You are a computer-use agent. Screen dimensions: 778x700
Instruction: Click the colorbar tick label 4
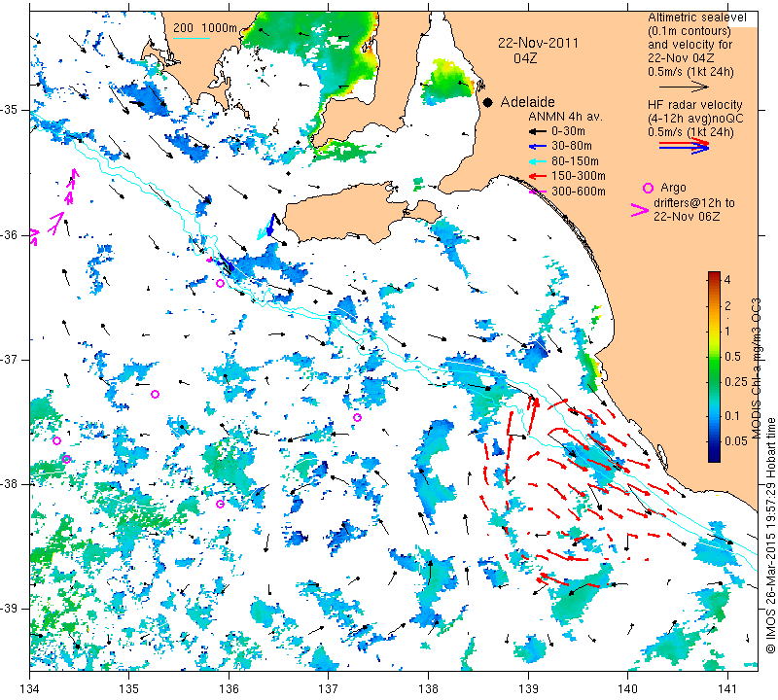727,279
